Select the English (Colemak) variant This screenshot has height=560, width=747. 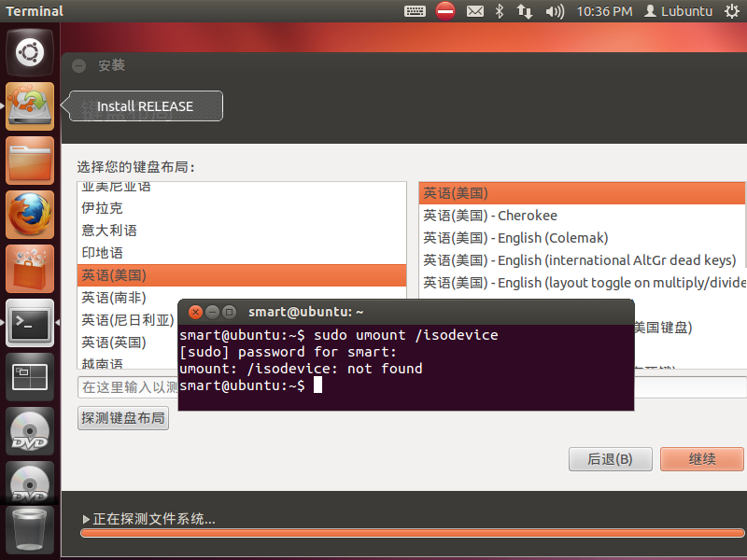pos(582,238)
